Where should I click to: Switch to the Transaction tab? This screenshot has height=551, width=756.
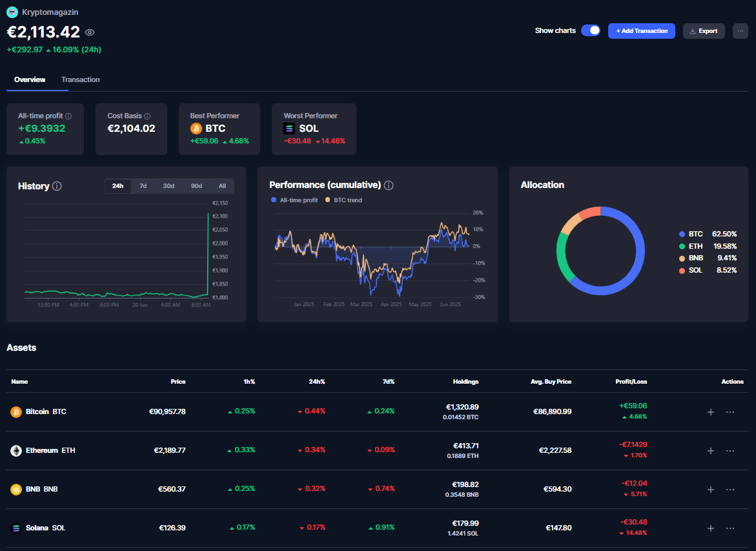(x=81, y=79)
